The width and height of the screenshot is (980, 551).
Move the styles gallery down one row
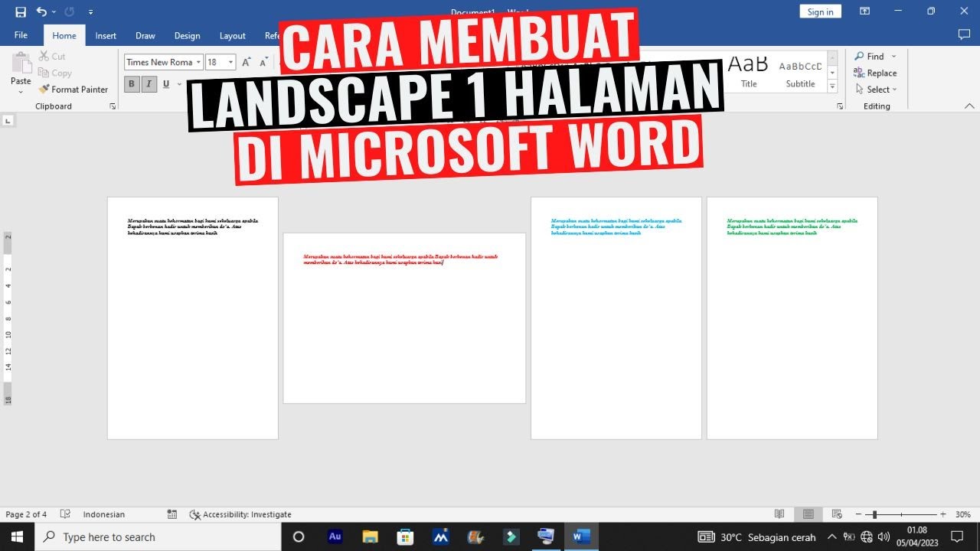[x=833, y=73]
